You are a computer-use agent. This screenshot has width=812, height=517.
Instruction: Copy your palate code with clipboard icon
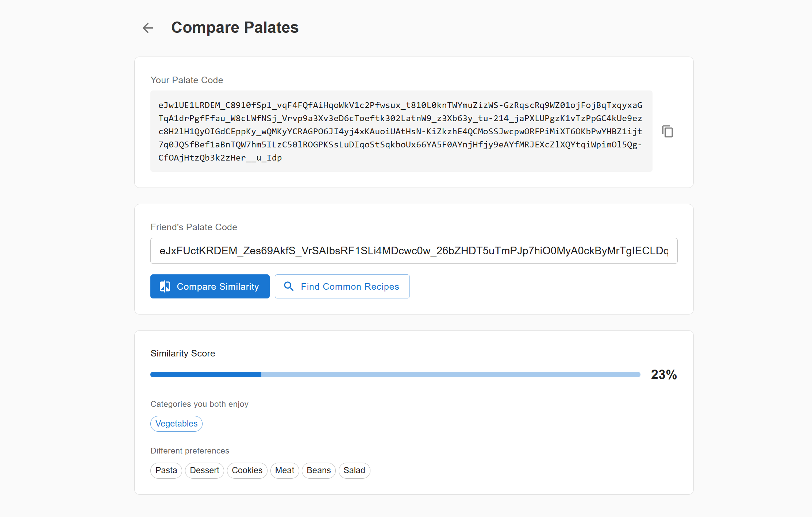[x=667, y=131]
